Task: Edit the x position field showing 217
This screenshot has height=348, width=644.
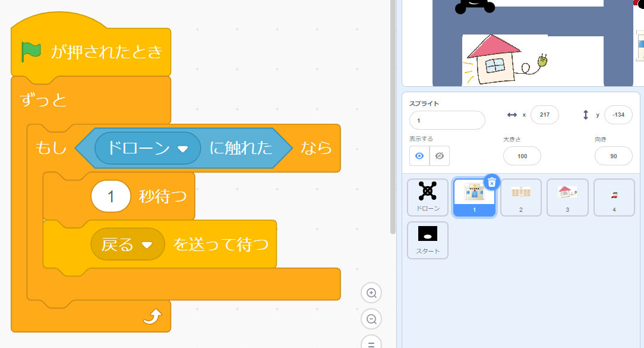Action: coord(544,115)
